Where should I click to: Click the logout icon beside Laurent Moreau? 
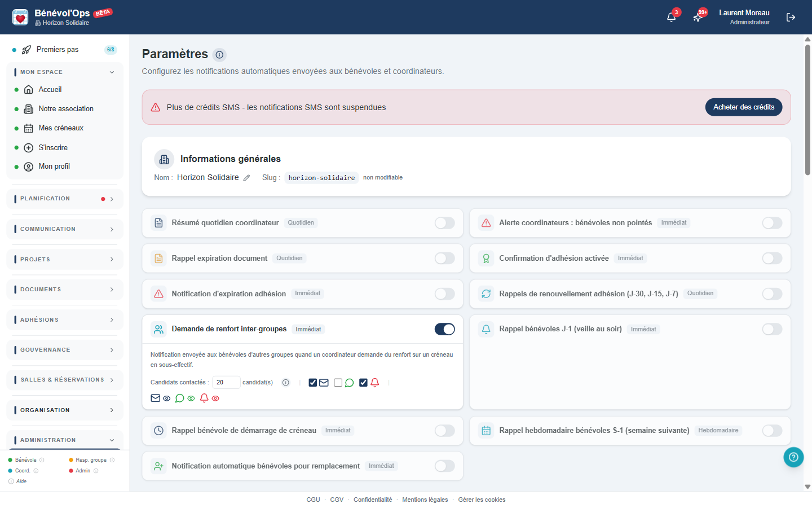click(791, 17)
